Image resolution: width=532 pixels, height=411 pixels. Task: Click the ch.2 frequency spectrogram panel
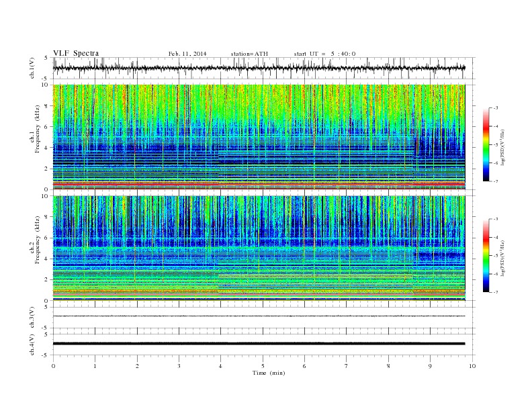[259, 248]
